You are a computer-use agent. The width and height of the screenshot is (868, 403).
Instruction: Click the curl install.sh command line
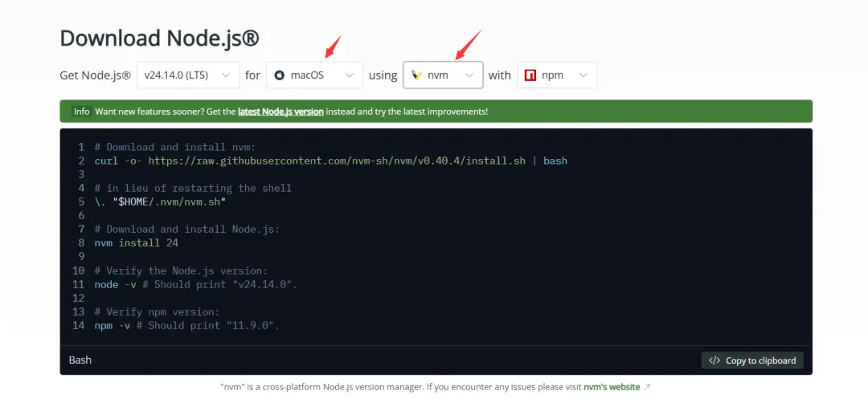pyautogui.click(x=331, y=161)
